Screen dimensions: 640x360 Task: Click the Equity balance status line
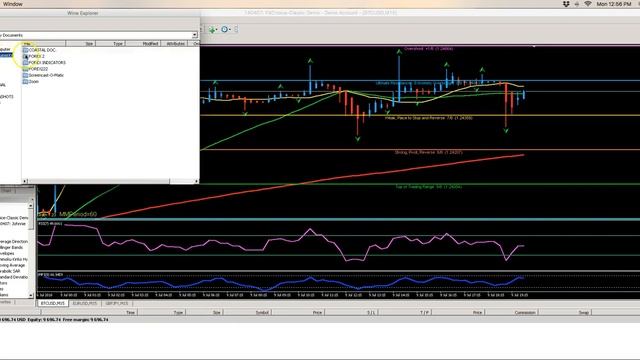click(54, 320)
